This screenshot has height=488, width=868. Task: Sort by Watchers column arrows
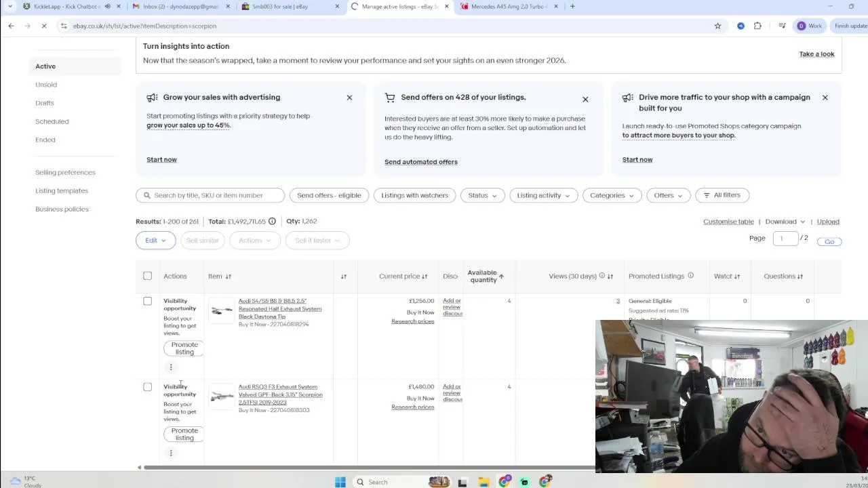(737, 277)
